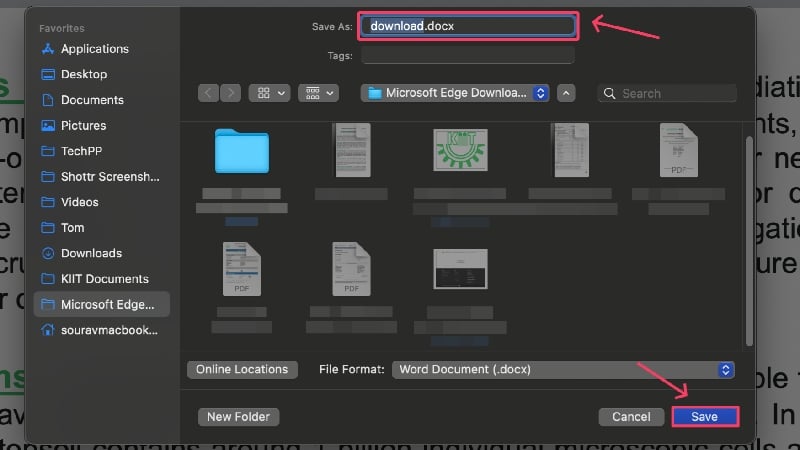Viewport: 800px width, 450px height.
Task: Create a folder with New Folder
Action: pos(238,417)
